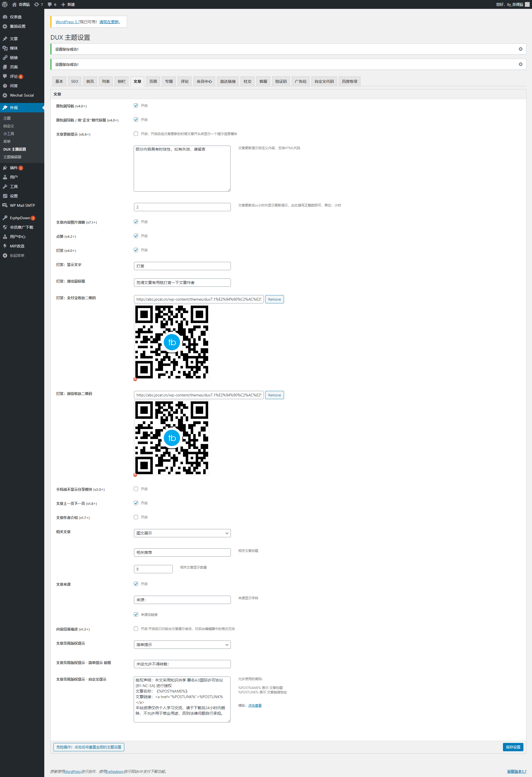The height and width of the screenshot is (777, 532).
Task: Toggle 点赞 (v4.2+) checkbox
Action: click(136, 236)
